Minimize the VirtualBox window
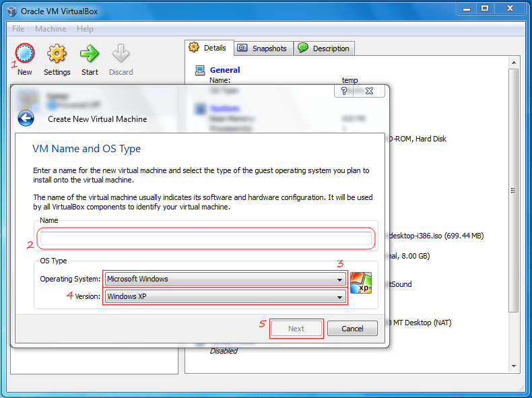The height and width of the screenshot is (398, 532). [x=467, y=9]
